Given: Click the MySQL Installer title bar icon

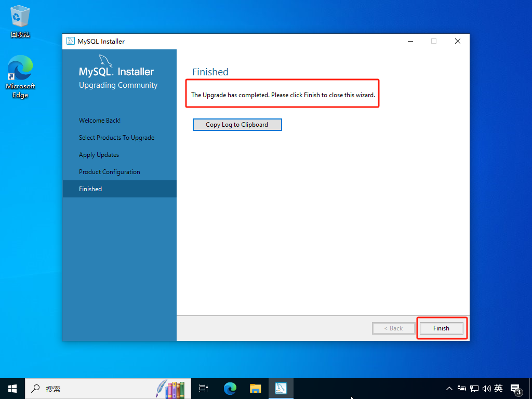Looking at the screenshot, I should coord(71,42).
